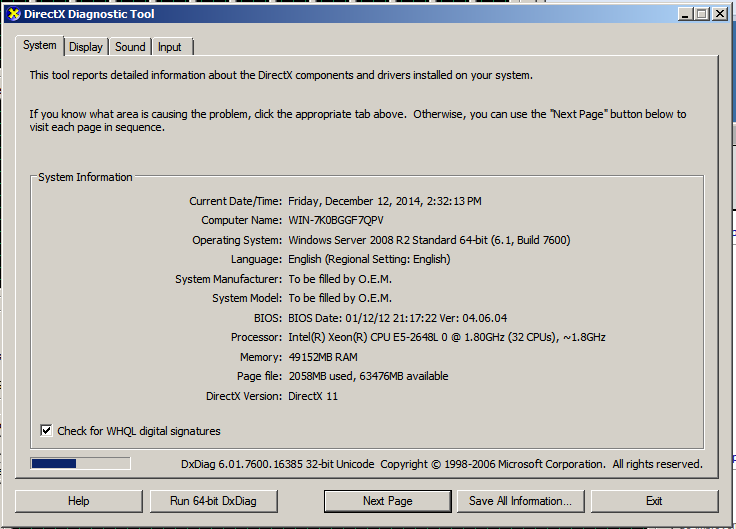Click the Help button
This screenshot has height=529, width=736.
(78, 501)
